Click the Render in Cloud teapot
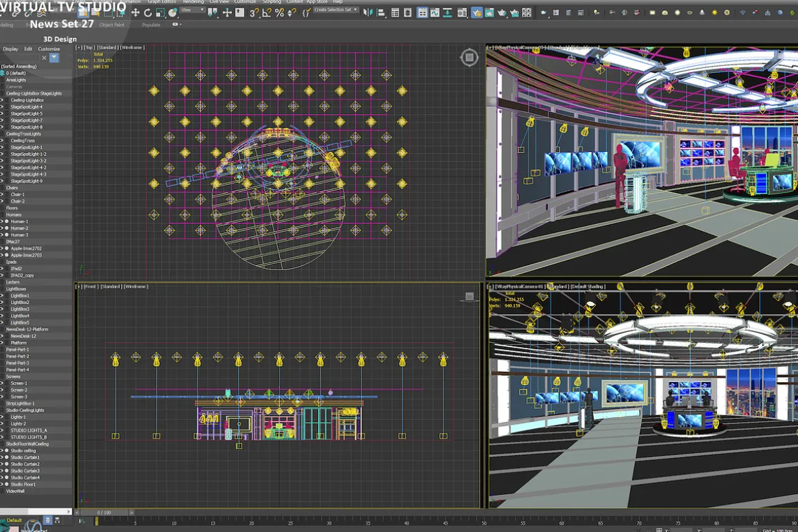 (x=515, y=12)
